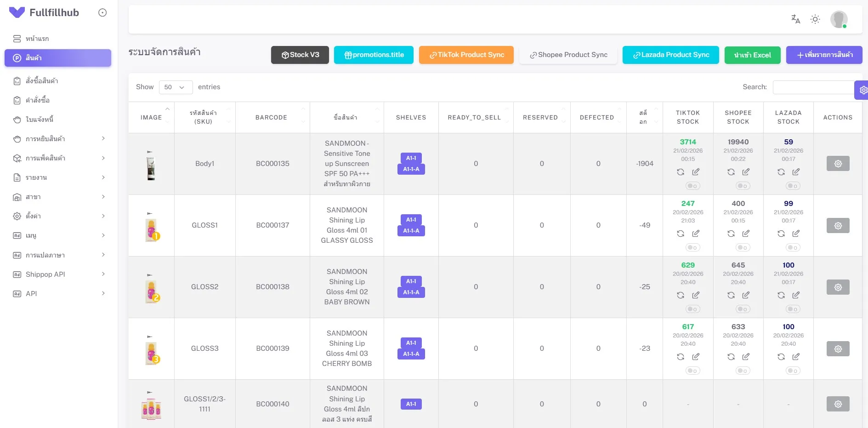This screenshot has height=428, width=868.
Task: Open หน้าแรก in the sidebar
Action: point(37,39)
